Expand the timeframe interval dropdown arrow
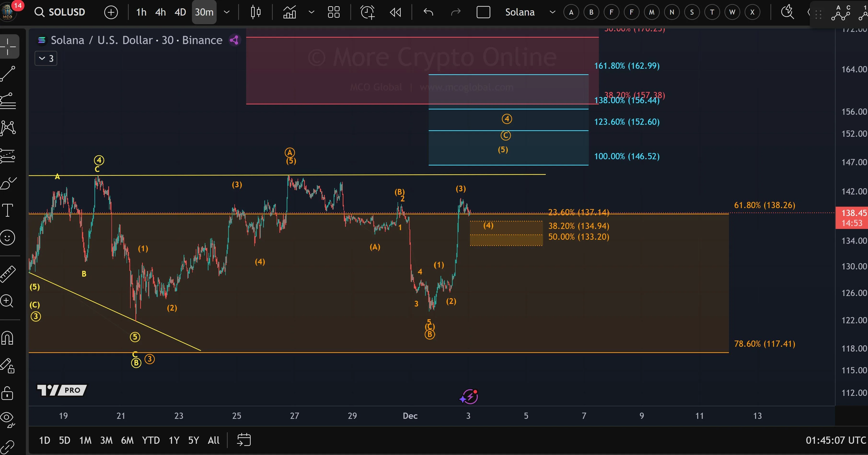This screenshot has height=455, width=868. (x=227, y=12)
